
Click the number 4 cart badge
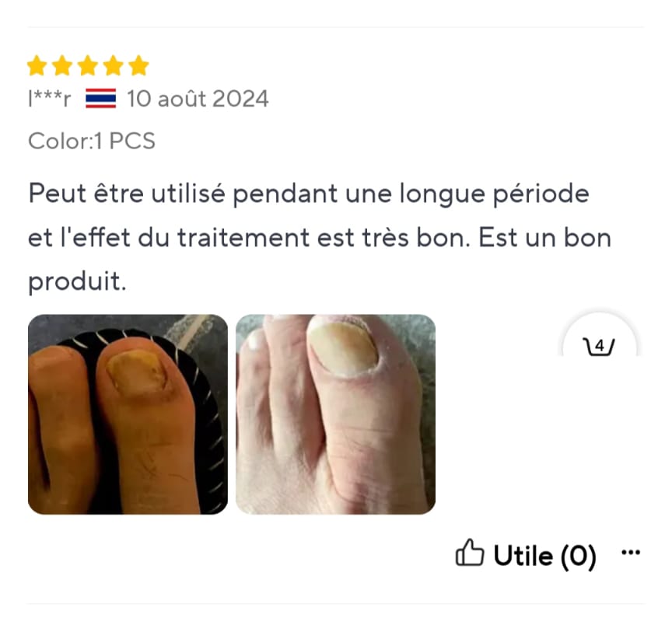click(600, 345)
